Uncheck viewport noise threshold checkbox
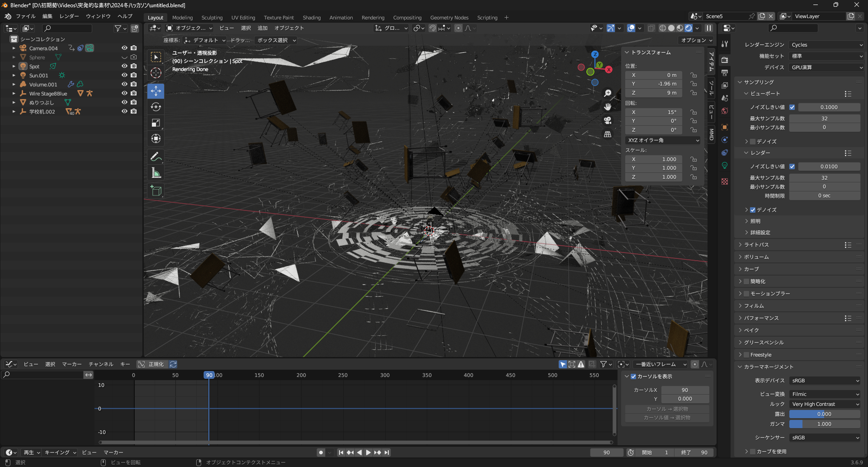Image resolution: width=868 pixels, height=467 pixels. click(792, 107)
